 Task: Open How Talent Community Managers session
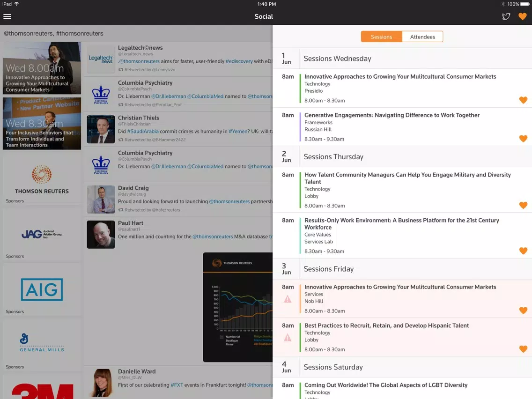[x=402, y=190]
